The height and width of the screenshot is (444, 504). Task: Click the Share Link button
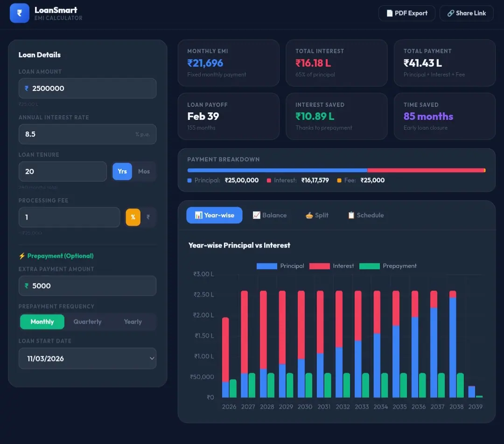(x=466, y=13)
